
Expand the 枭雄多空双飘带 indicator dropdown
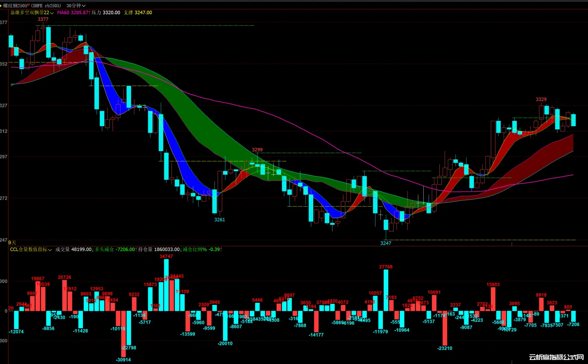[32, 13]
